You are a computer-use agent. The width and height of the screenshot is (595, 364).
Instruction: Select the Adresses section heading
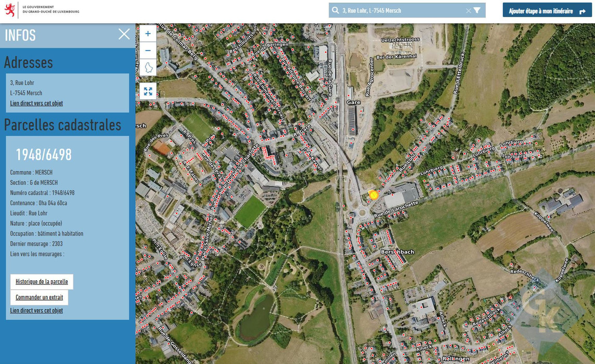(29, 62)
